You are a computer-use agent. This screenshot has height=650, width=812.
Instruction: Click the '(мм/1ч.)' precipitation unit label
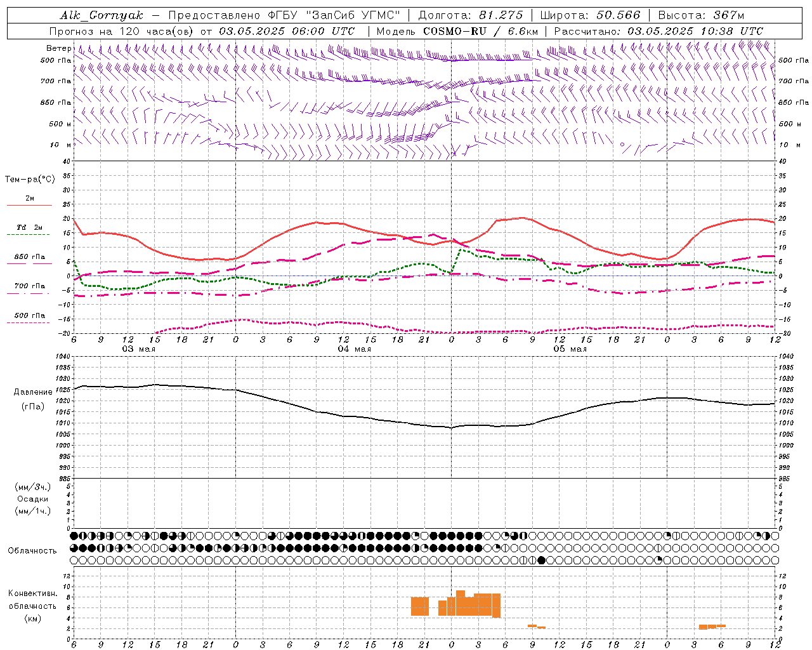(33, 511)
